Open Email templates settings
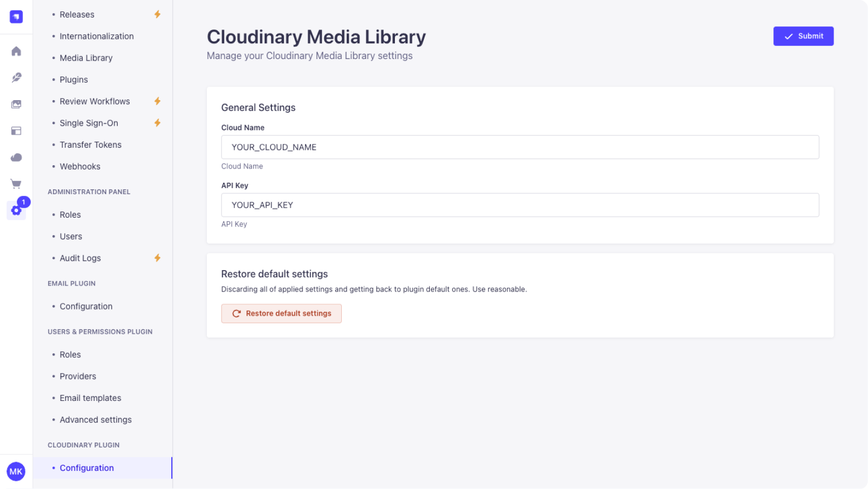The height and width of the screenshot is (489, 868). tap(90, 398)
